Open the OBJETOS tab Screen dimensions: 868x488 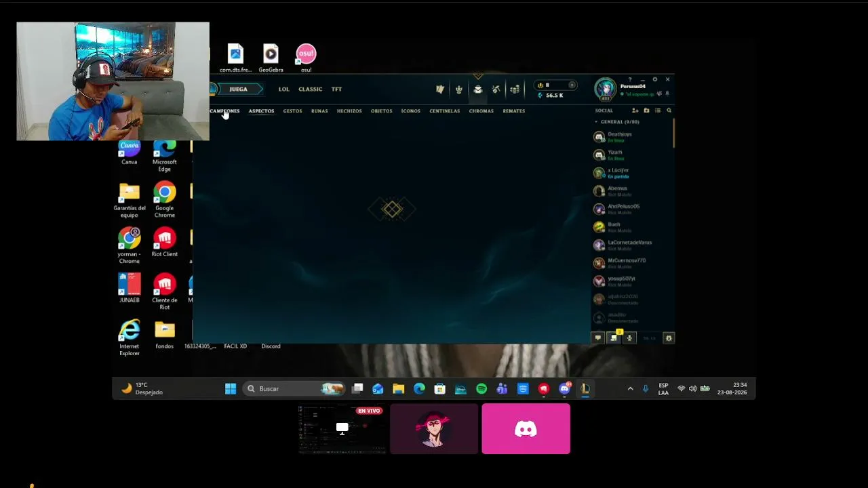click(x=381, y=110)
